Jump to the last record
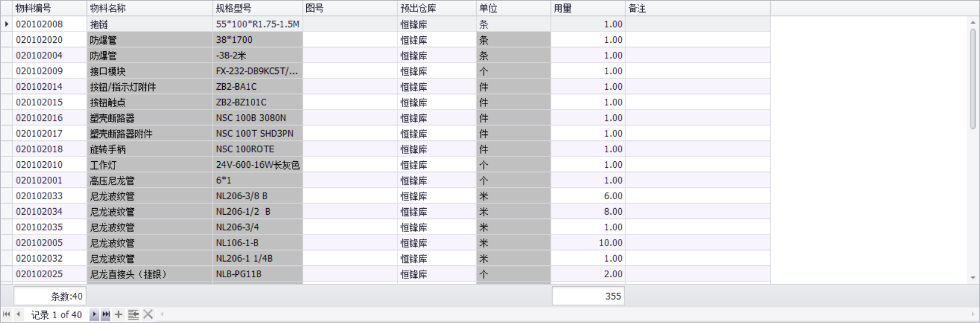980x323 pixels. point(106,315)
